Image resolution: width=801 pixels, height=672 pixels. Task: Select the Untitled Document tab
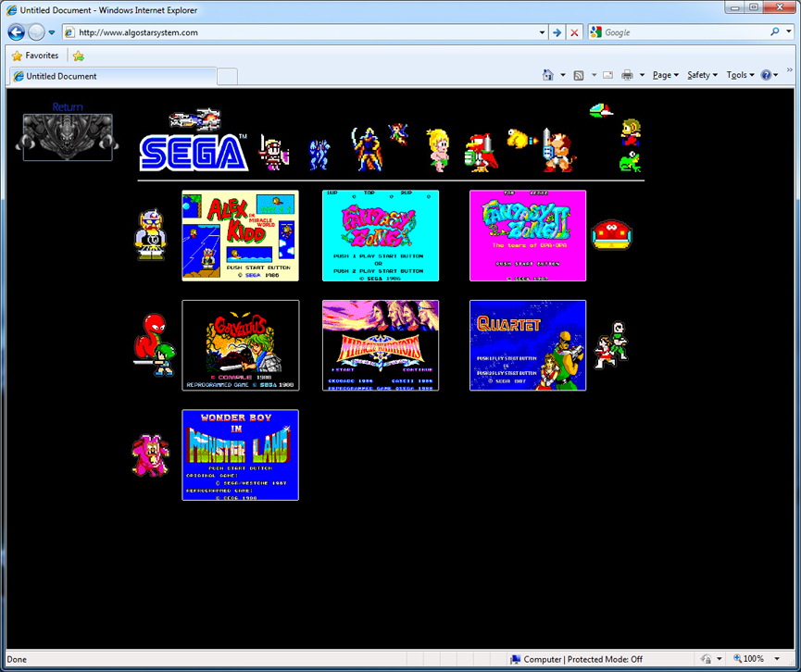[x=111, y=76]
